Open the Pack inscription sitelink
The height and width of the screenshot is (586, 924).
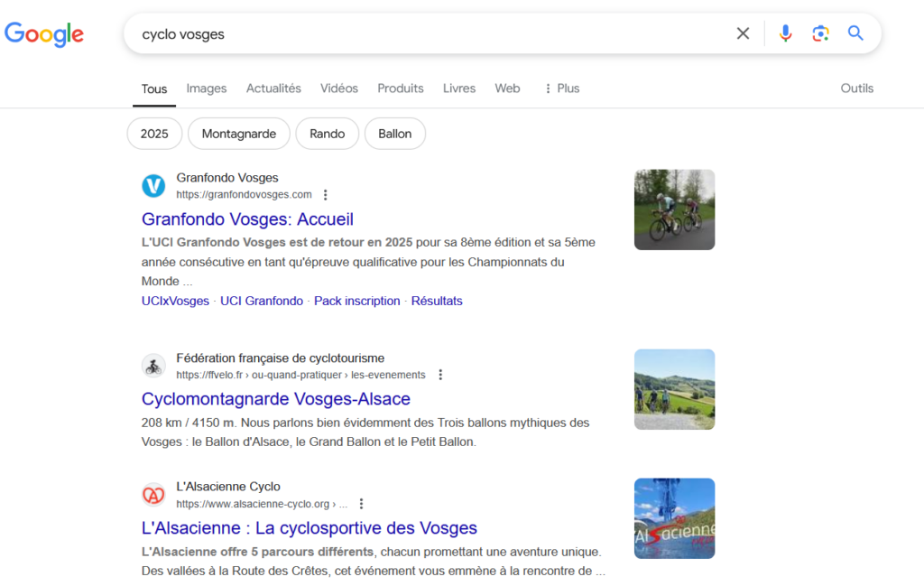pos(357,301)
